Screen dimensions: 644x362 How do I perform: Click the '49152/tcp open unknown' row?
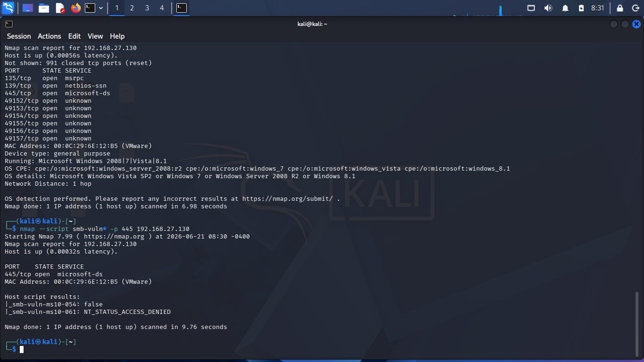point(48,100)
